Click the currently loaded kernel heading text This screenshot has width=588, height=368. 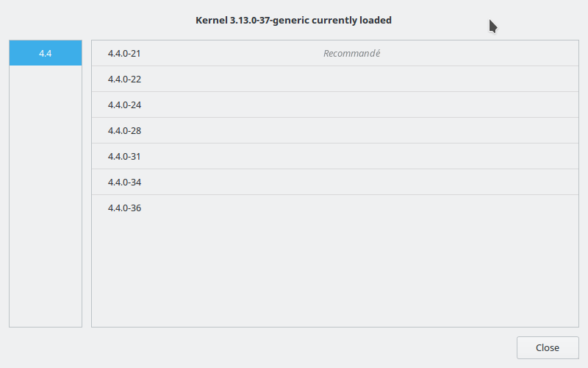click(x=293, y=21)
